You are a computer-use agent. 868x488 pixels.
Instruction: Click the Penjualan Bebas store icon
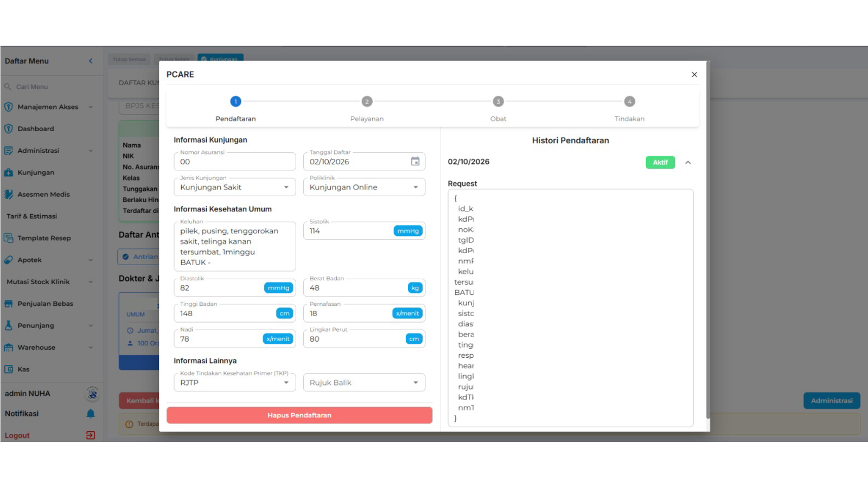9,304
